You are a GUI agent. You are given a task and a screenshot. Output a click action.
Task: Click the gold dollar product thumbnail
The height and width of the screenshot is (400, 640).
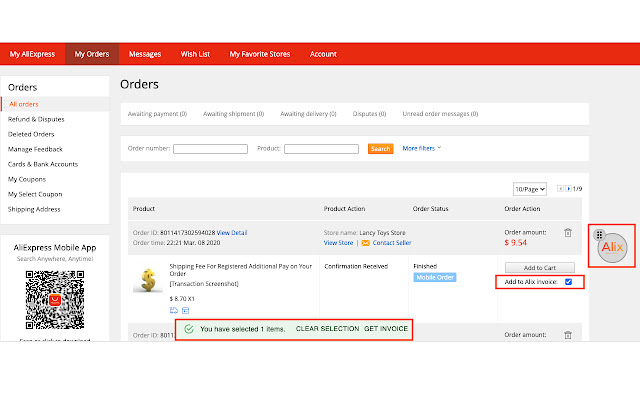pos(148,280)
